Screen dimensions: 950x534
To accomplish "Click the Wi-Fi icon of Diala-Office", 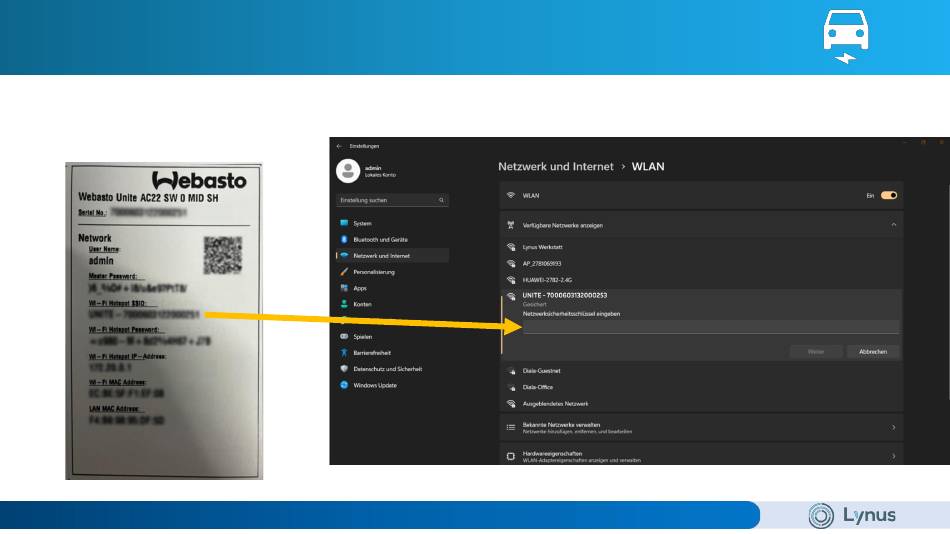I will [511, 387].
